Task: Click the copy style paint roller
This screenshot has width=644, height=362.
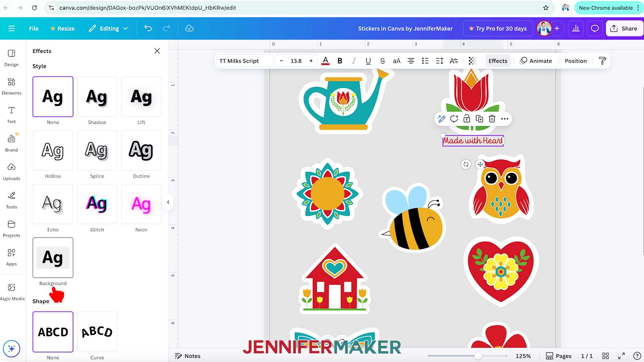Action: (x=602, y=61)
